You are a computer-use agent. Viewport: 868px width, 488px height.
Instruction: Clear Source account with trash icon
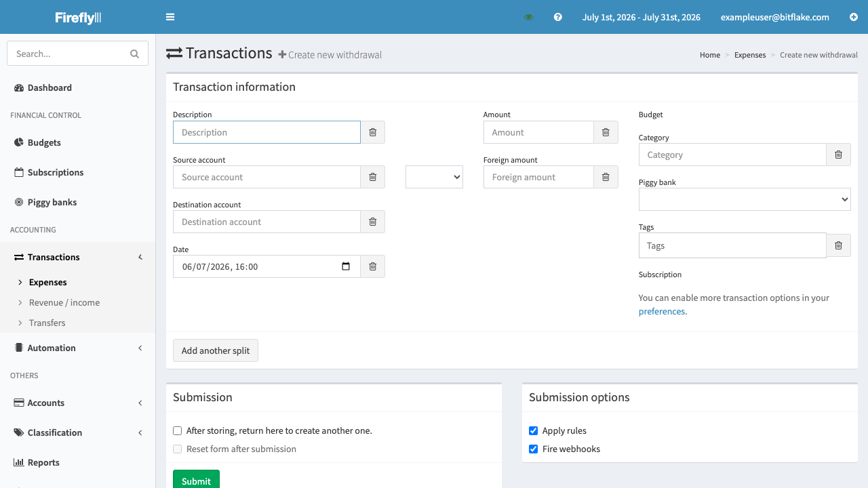(372, 177)
